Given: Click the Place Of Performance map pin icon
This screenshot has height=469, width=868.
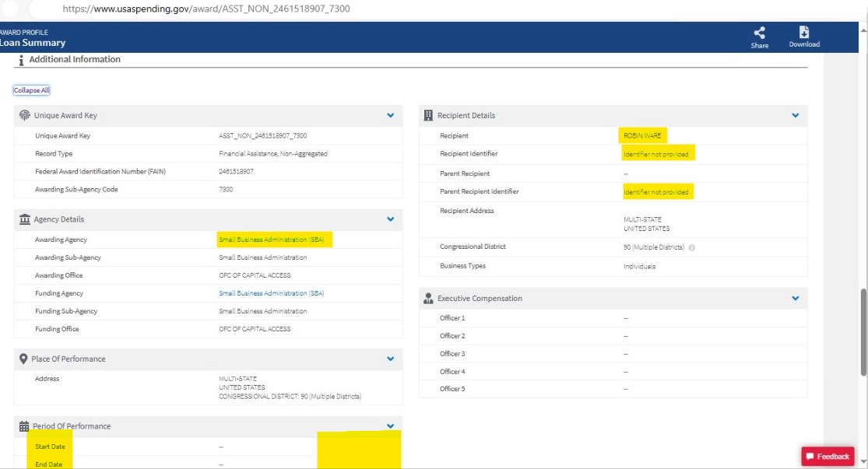Looking at the screenshot, I should pos(23,359).
